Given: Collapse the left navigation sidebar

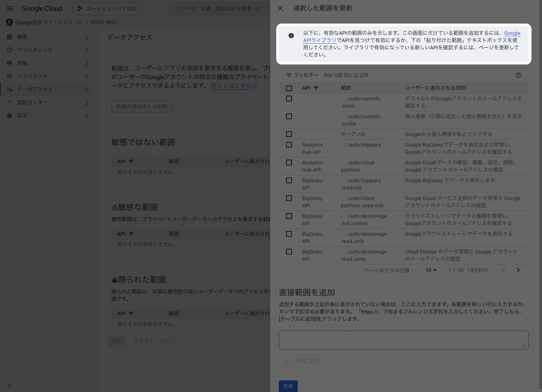Looking at the screenshot, I should click(x=9, y=386).
